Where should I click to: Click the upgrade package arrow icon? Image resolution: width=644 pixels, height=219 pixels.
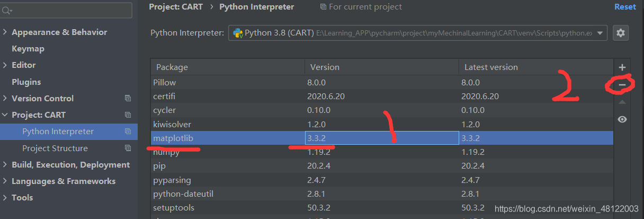[622, 102]
